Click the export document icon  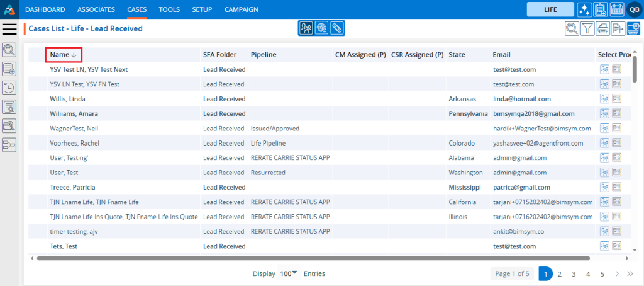[618, 28]
